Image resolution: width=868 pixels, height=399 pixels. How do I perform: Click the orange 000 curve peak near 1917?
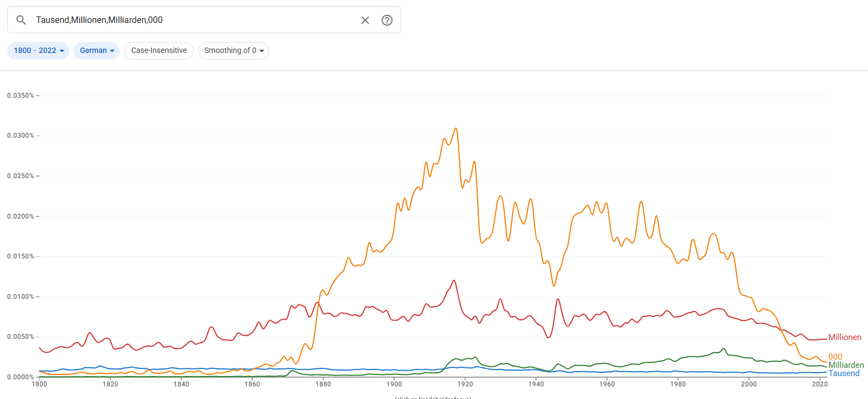pos(456,129)
